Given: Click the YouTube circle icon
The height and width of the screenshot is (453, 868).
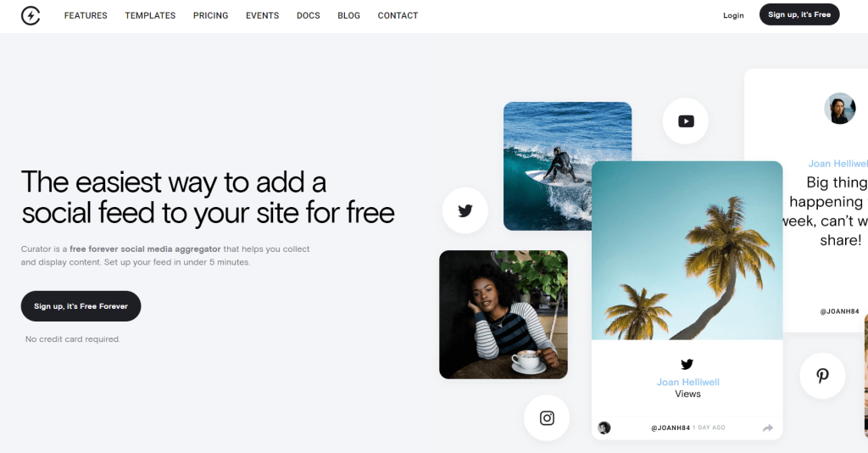Looking at the screenshot, I should tap(685, 121).
